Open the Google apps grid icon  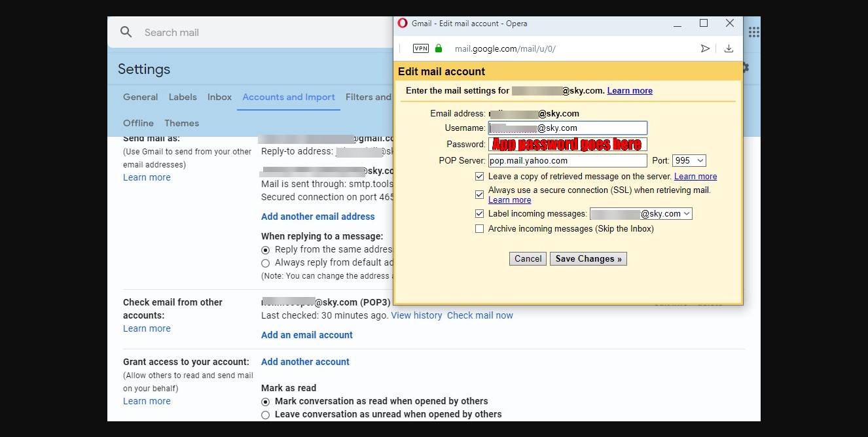(x=753, y=32)
